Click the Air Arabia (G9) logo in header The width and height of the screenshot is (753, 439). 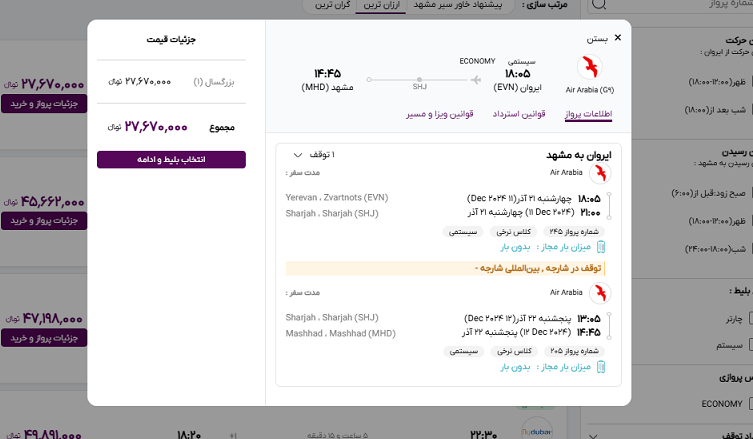pyautogui.click(x=590, y=67)
